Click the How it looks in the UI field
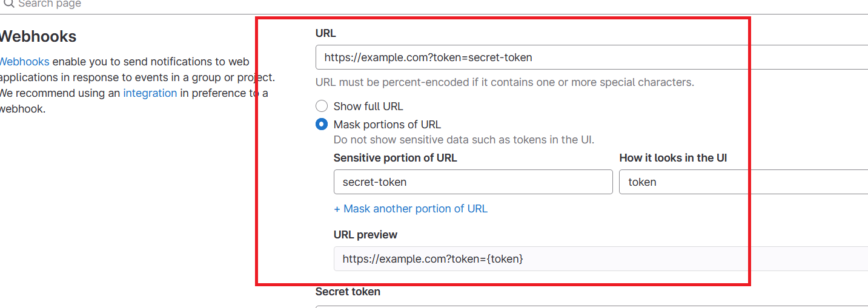868x308 pixels. coord(742,182)
